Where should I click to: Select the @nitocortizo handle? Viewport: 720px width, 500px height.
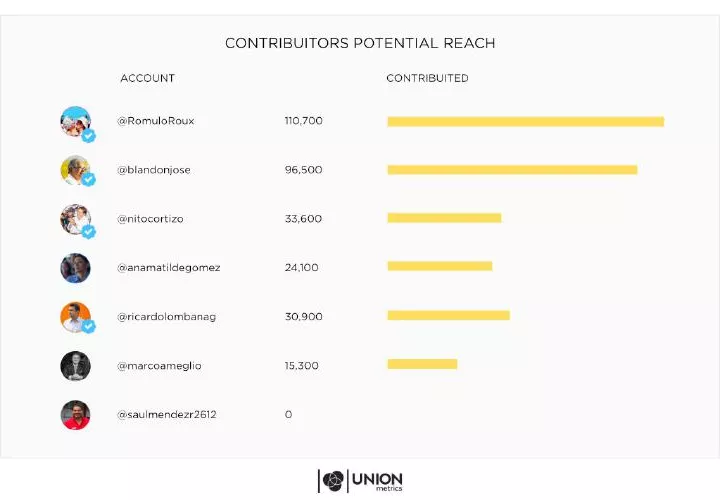[x=152, y=219]
